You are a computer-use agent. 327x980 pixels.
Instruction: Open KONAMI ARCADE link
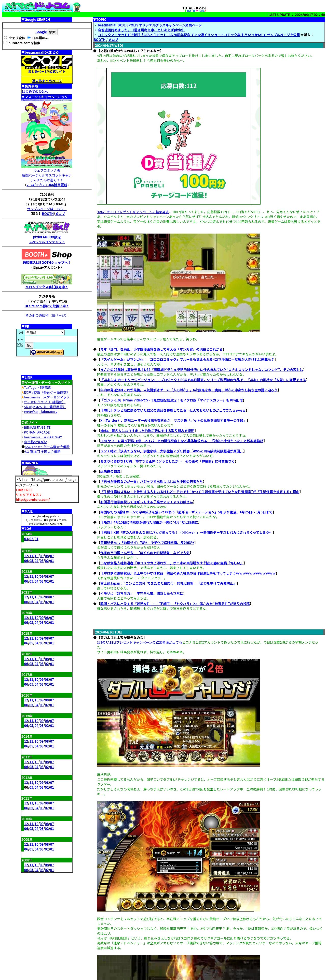[37, 433]
